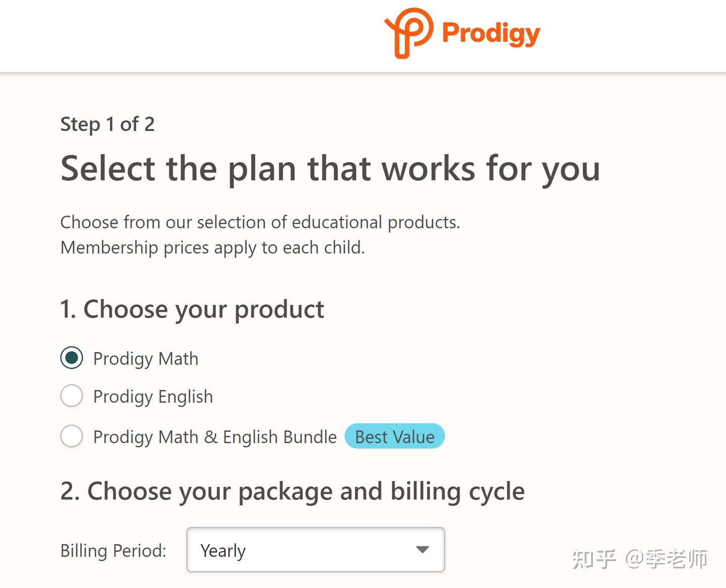The image size is (726, 588).
Task: Select the Prodigy English radio button
Action: 72,396
